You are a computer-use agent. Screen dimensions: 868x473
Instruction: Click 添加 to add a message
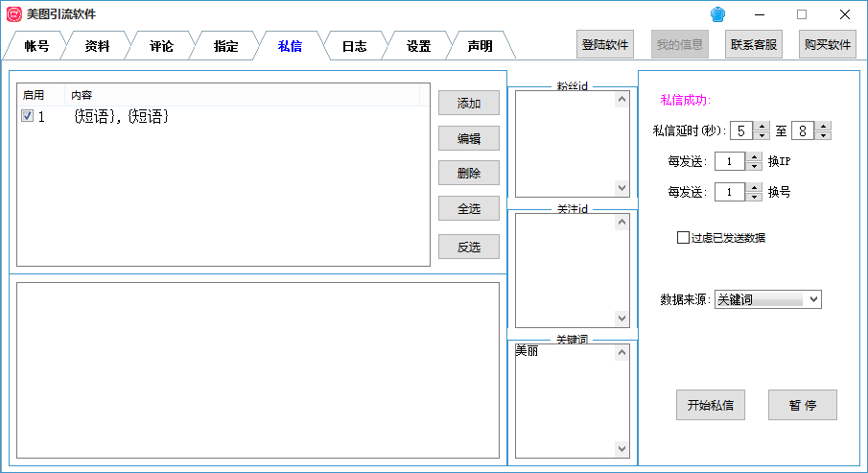pos(469,103)
